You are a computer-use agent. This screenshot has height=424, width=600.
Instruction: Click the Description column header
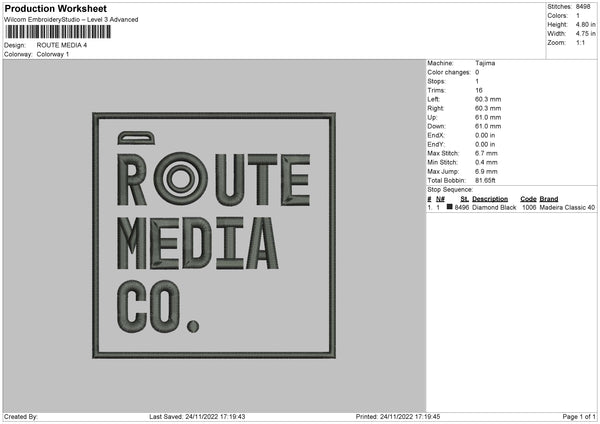coord(490,199)
